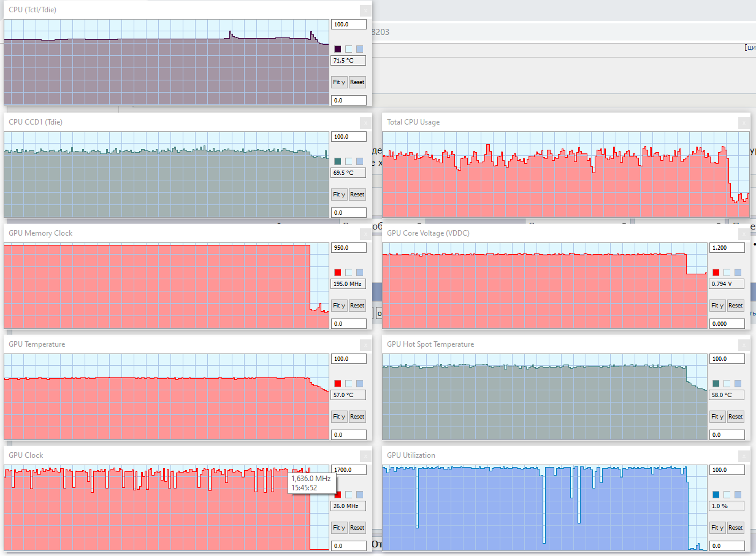Image resolution: width=756 pixels, height=556 pixels.
Task: Open teal line swatch in GPU Hot Spot Temperature
Action: click(x=716, y=384)
